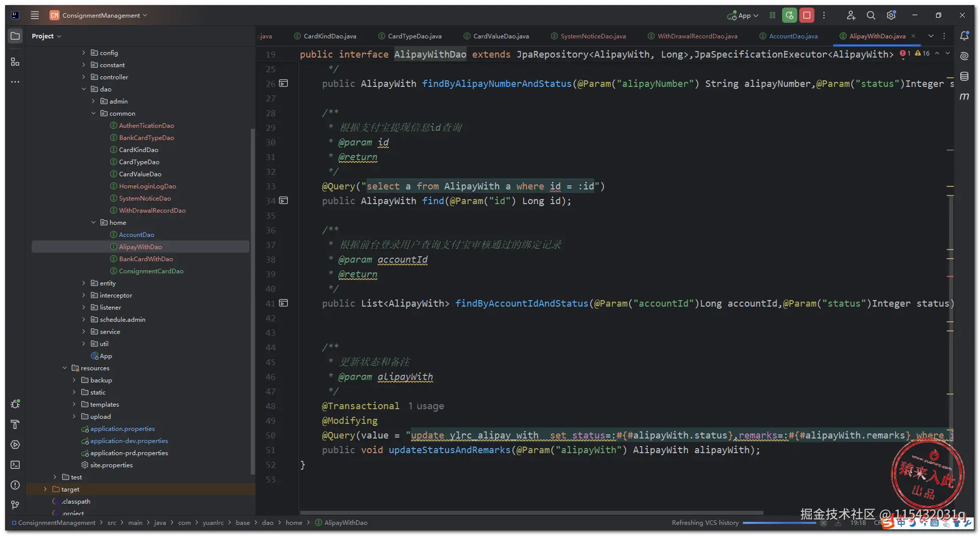Open the Database tool window
Image resolution: width=980 pixels, height=536 pixels.
pos(964,76)
